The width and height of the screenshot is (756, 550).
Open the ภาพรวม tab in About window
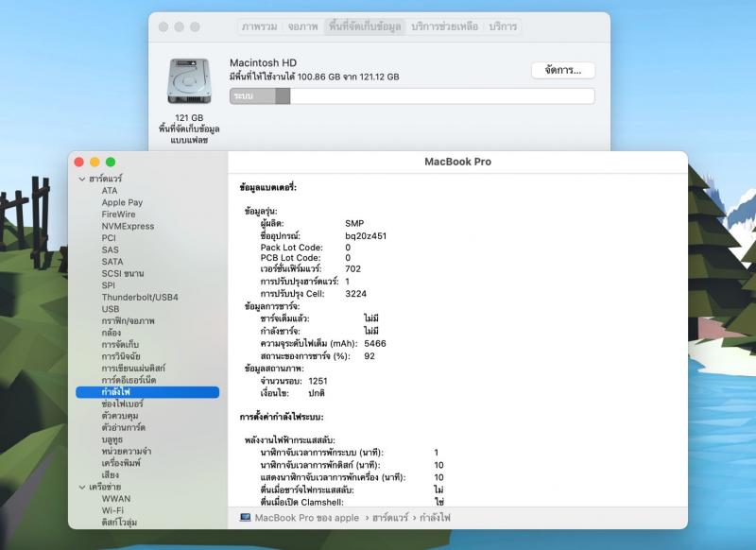[x=259, y=26]
